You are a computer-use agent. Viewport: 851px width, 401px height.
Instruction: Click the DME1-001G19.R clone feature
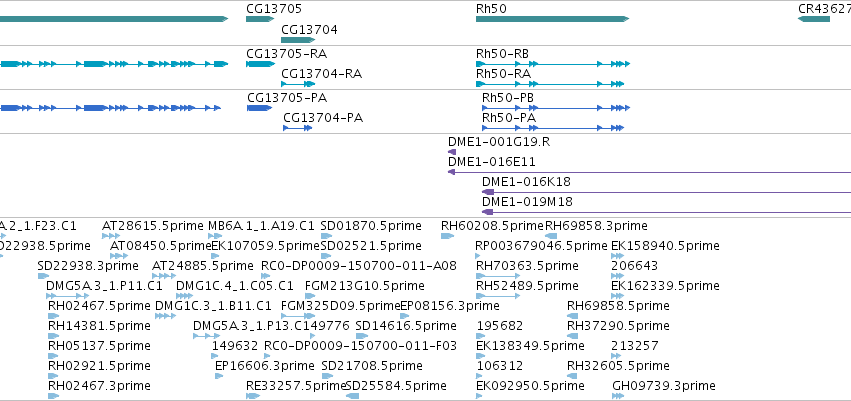click(452, 152)
